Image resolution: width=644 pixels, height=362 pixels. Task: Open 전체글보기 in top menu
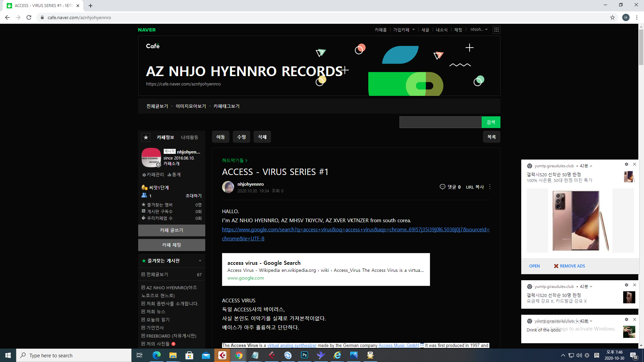pyautogui.click(x=157, y=106)
